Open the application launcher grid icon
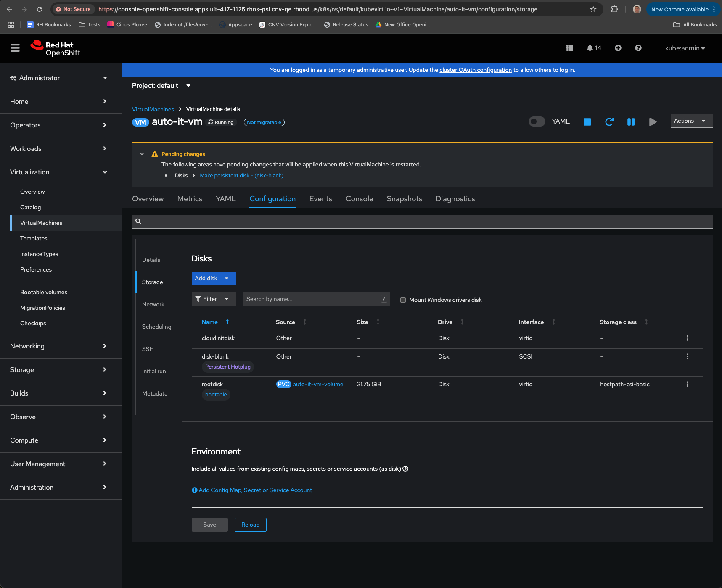This screenshot has width=722, height=588. click(x=570, y=48)
